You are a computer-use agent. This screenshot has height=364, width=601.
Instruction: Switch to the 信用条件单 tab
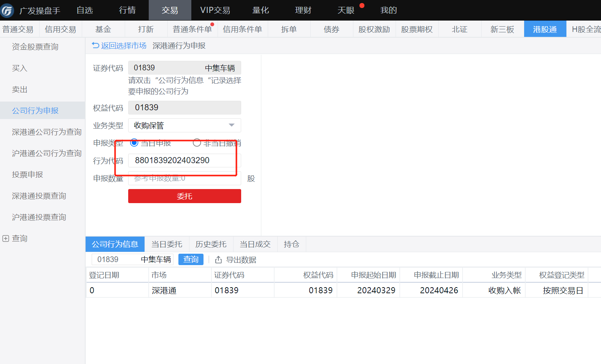tap(242, 29)
